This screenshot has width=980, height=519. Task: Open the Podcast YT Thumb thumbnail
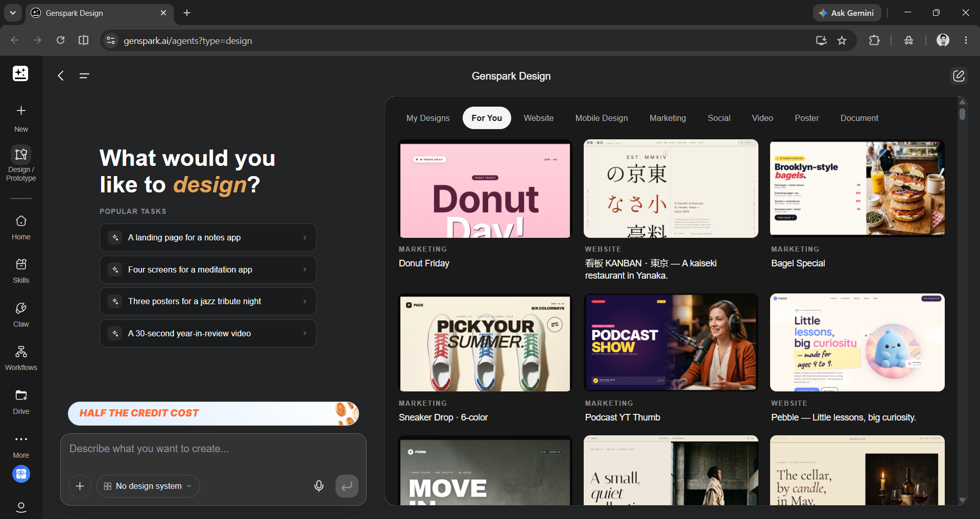(x=671, y=342)
